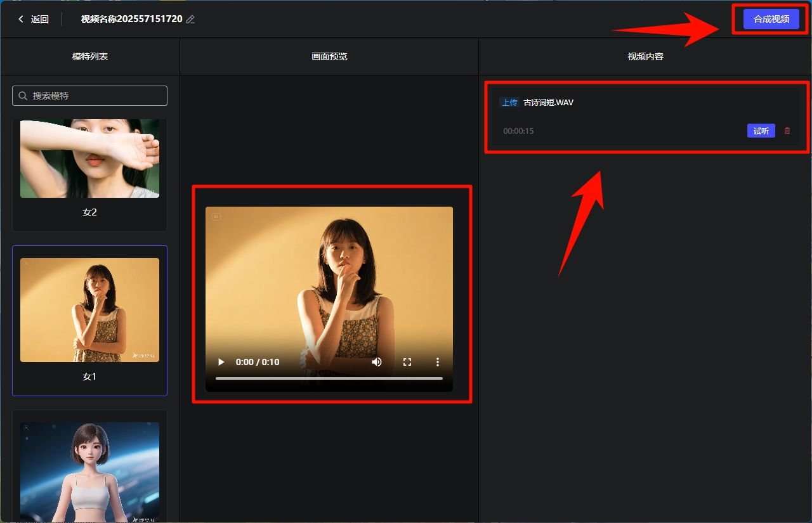The height and width of the screenshot is (523, 812).
Task: Click the 返回 text link
Action: [x=40, y=19]
